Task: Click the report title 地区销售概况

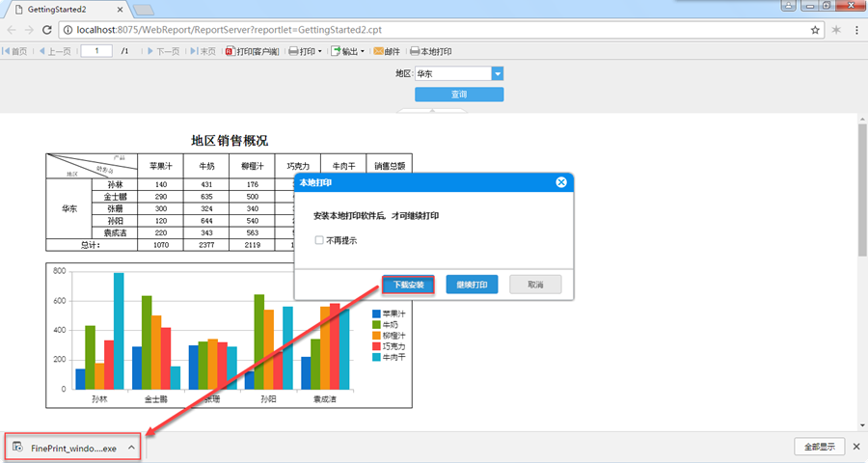Action: (x=230, y=141)
